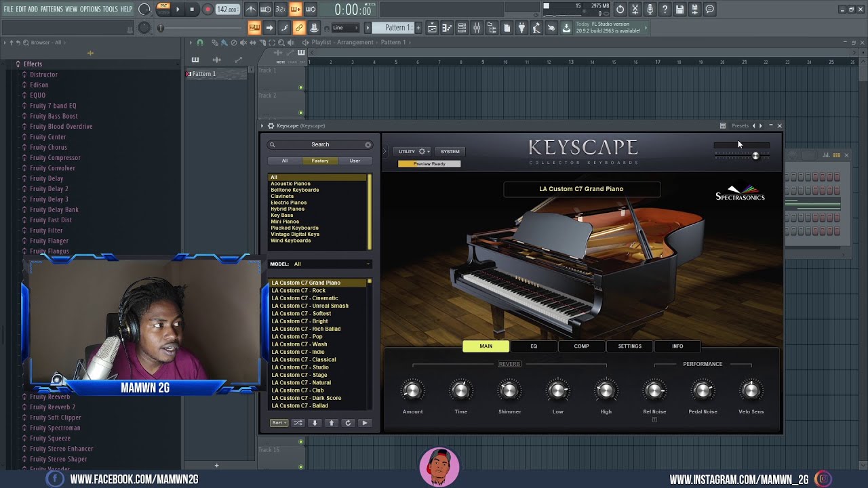Open the UTILITY gear menu
This screenshot has height=488, width=868.
pos(414,151)
